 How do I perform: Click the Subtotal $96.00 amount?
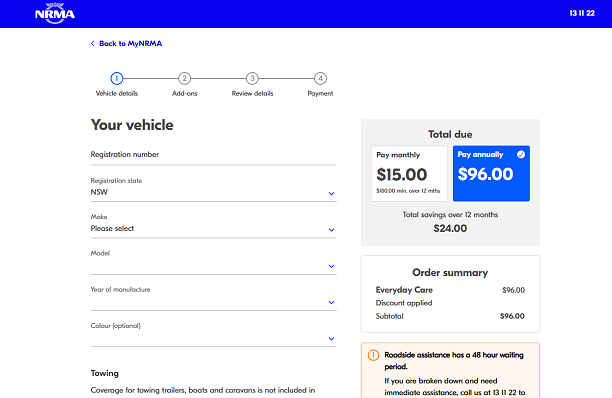coord(512,316)
